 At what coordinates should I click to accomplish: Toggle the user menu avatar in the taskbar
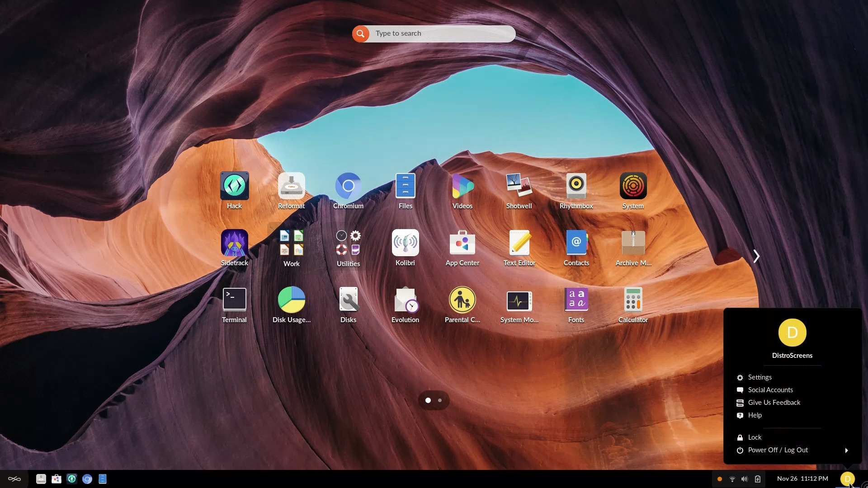tap(847, 479)
